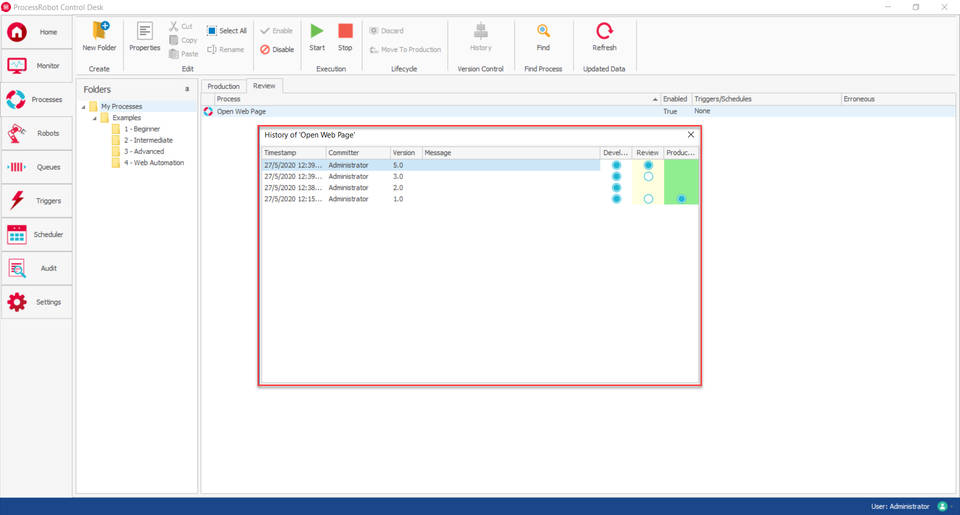Click the Find process icon
960x515 pixels.
543,37
